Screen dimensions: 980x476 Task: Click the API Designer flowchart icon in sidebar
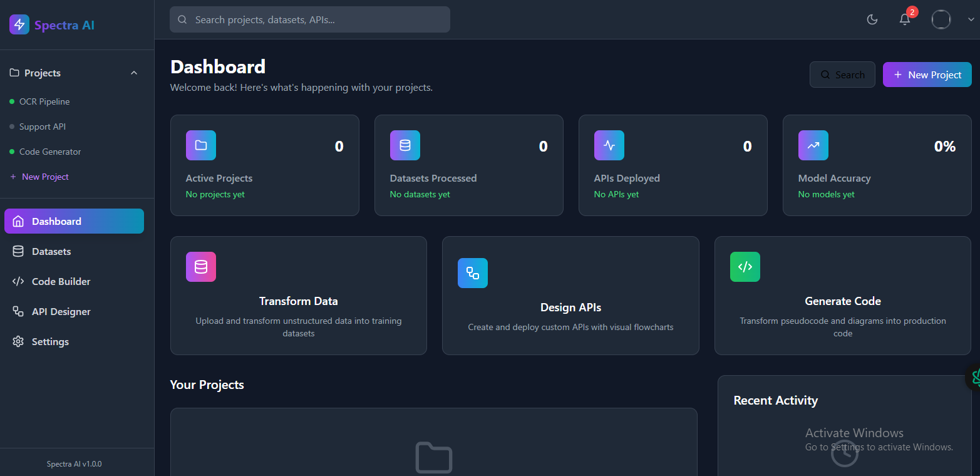[x=18, y=311]
